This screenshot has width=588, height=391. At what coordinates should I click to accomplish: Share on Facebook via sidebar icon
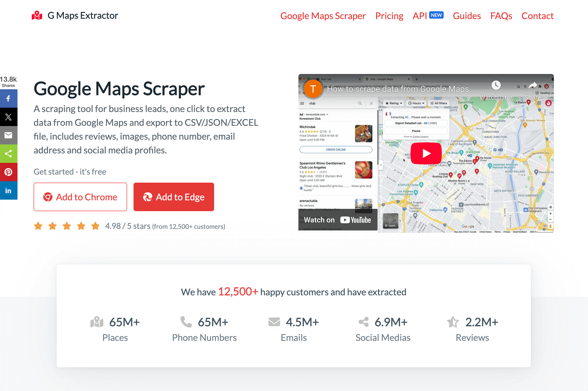pos(9,98)
